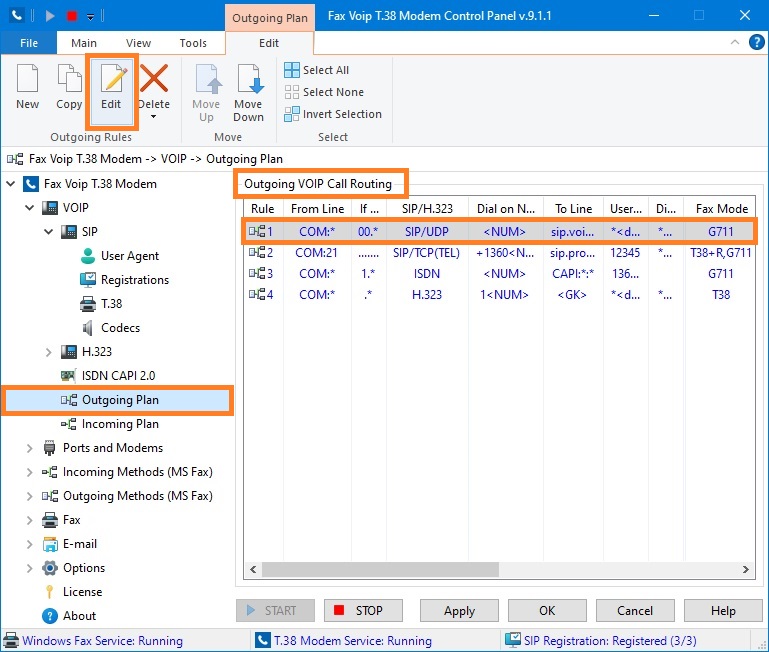The height and width of the screenshot is (652, 769).
Task: Click the Apply button
Action: [x=459, y=611]
